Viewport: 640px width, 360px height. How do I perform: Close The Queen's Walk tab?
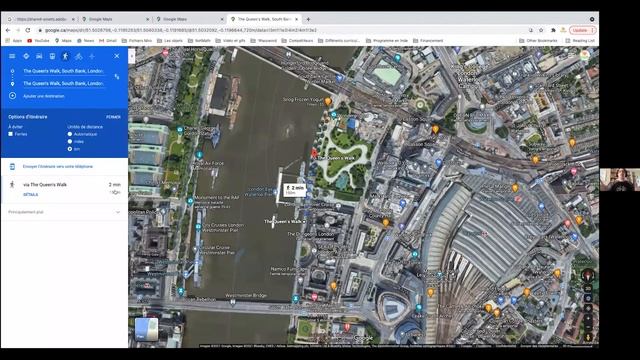[297, 19]
